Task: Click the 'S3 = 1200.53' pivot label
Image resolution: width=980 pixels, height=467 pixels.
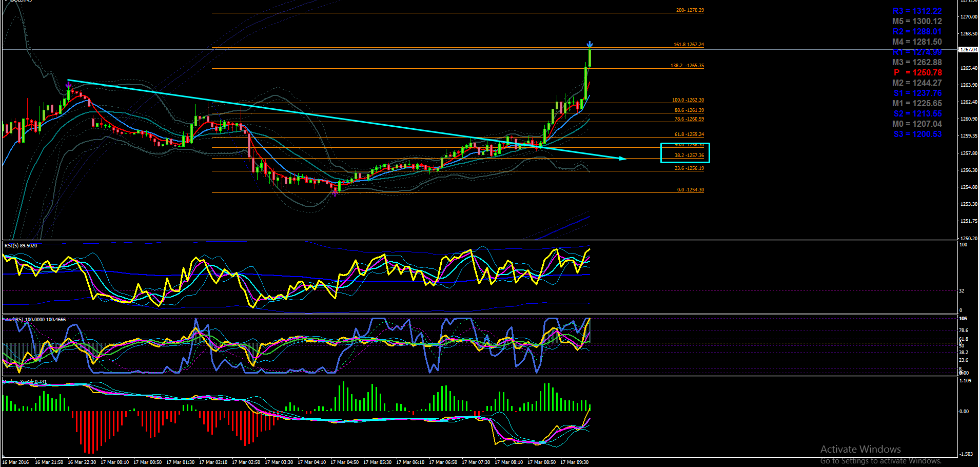Action: coord(917,134)
